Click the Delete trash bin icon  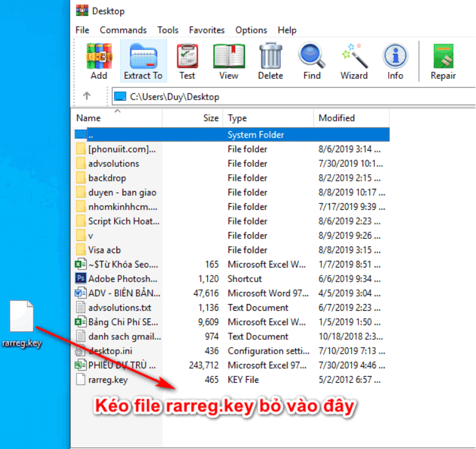270,61
